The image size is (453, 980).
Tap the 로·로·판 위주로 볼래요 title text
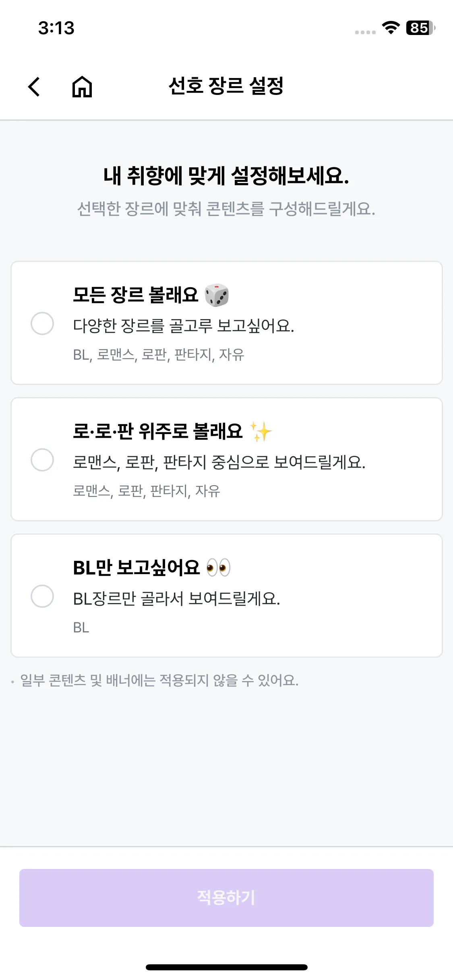tap(157, 431)
